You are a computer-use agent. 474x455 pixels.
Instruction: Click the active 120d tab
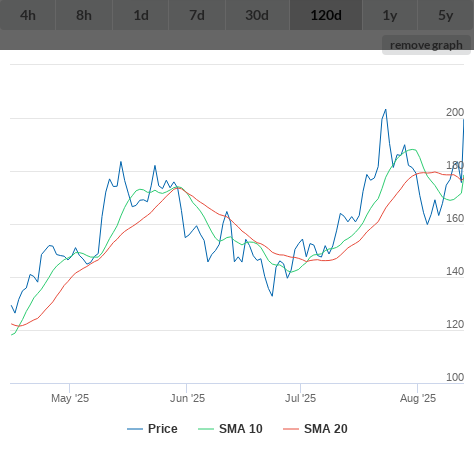pyautogui.click(x=326, y=15)
